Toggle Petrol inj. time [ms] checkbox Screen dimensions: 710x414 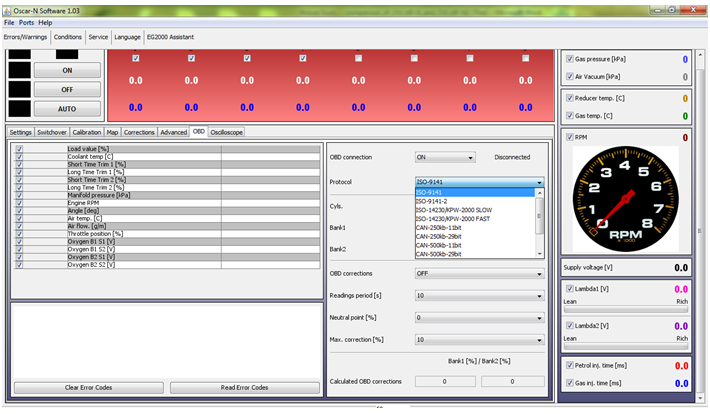tap(570, 365)
